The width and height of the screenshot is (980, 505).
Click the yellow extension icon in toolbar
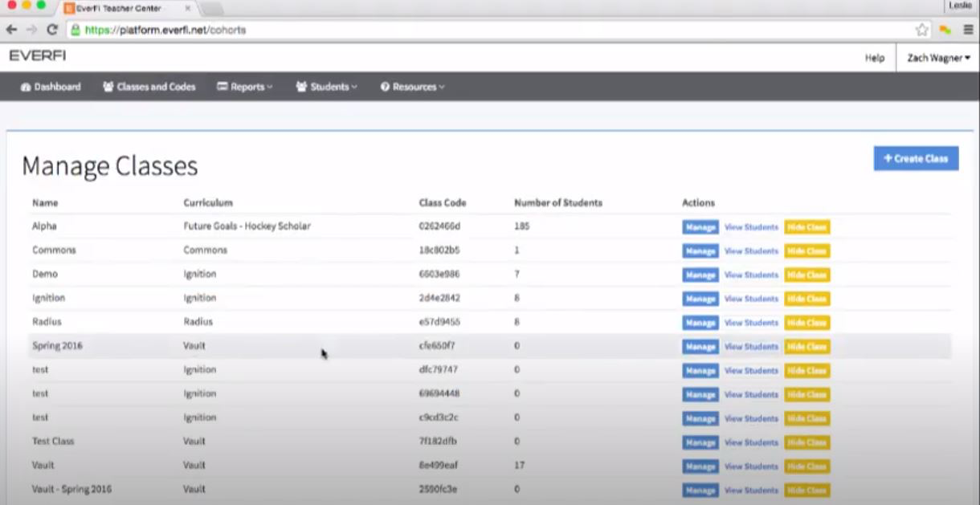click(945, 30)
